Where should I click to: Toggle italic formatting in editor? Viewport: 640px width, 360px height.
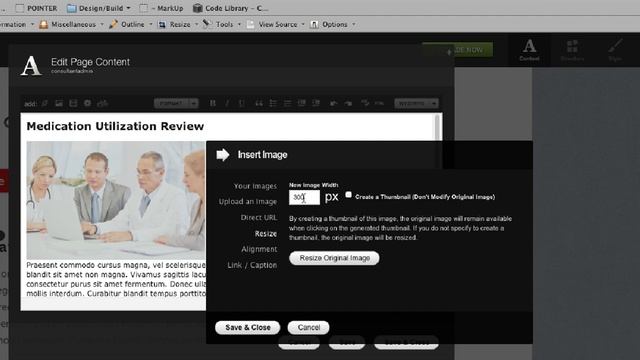pyautogui.click(x=227, y=103)
